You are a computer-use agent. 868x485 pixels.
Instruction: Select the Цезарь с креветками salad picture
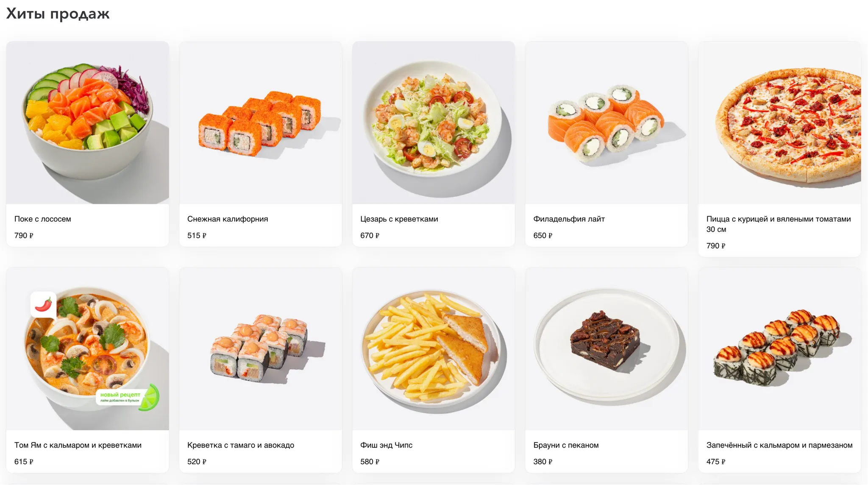[433, 123]
